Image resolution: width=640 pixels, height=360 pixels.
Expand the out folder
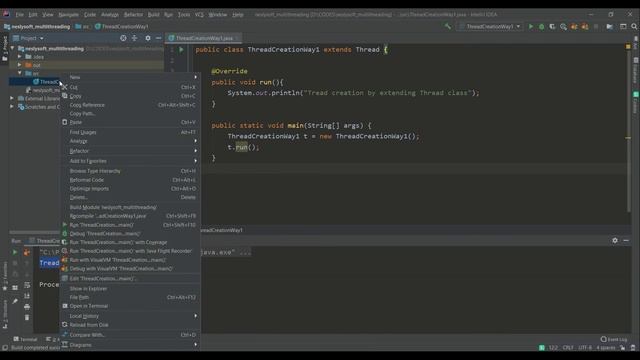point(20,65)
